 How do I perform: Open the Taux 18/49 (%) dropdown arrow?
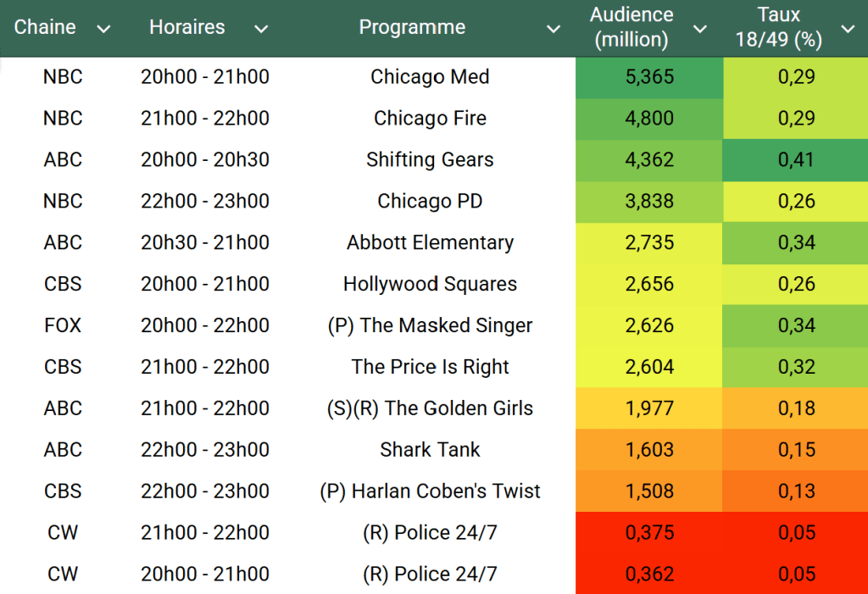coord(847,29)
